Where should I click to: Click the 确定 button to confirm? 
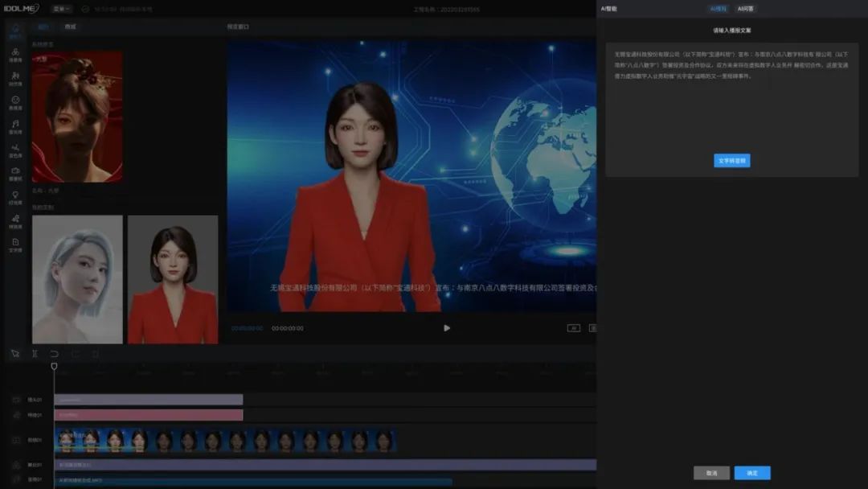(x=751, y=473)
